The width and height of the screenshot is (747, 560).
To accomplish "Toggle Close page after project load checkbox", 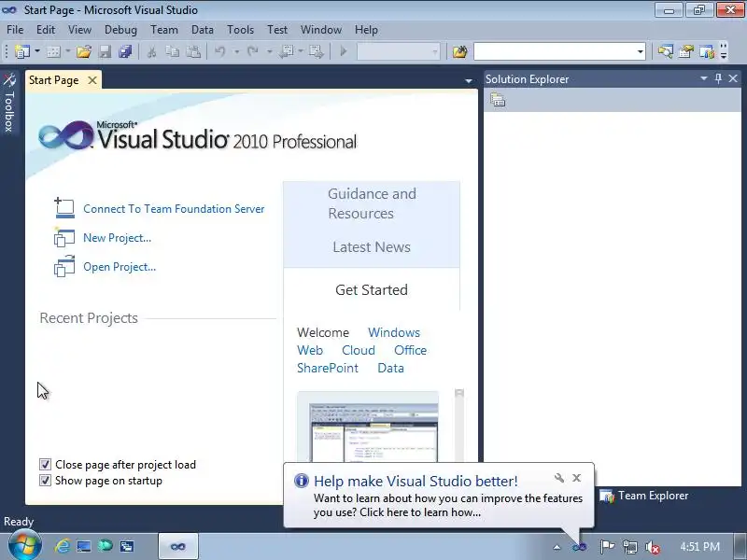I will pos(45,464).
